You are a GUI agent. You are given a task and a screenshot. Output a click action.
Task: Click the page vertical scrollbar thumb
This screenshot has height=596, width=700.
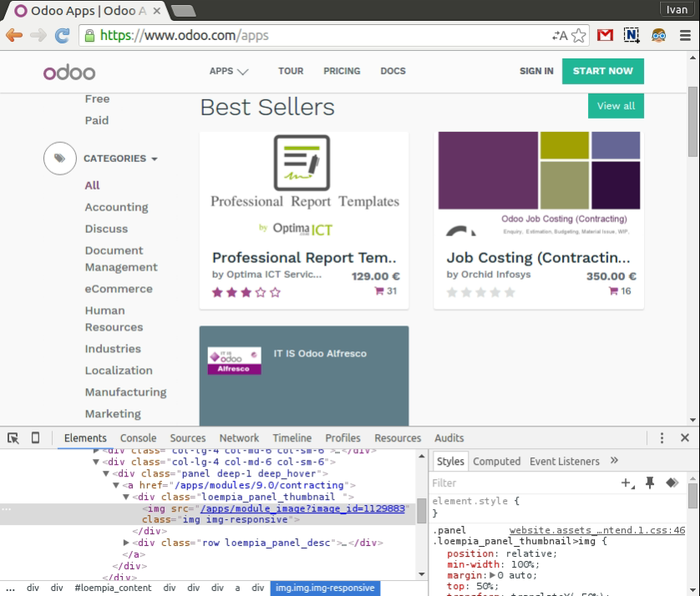692,121
